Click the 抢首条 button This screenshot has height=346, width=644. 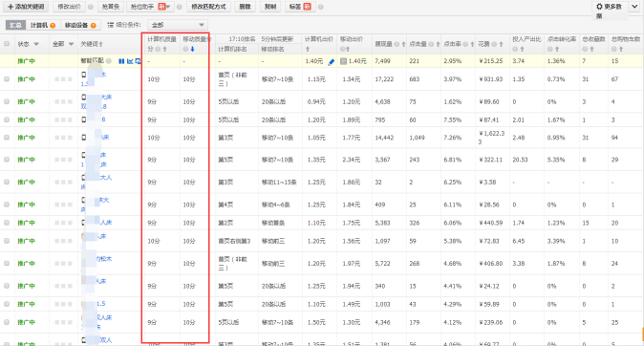point(111,7)
